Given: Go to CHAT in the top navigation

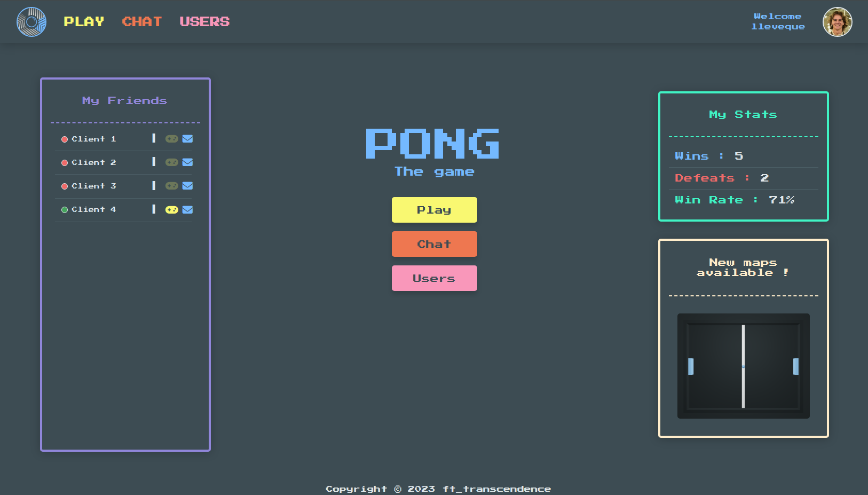Looking at the screenshot, I should 141,22.
